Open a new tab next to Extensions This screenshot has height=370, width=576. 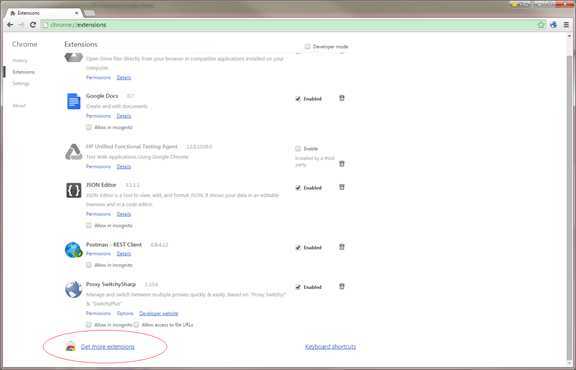pos(89,13)
